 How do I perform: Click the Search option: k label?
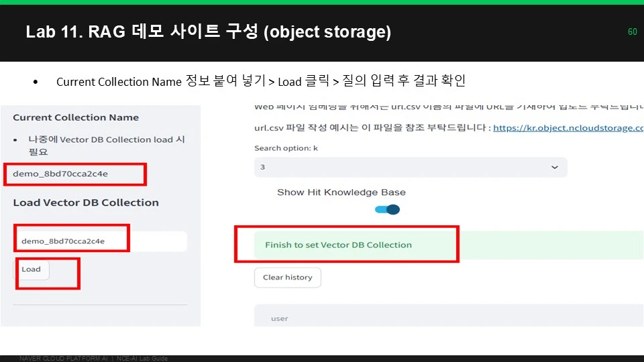coord(286,148)
